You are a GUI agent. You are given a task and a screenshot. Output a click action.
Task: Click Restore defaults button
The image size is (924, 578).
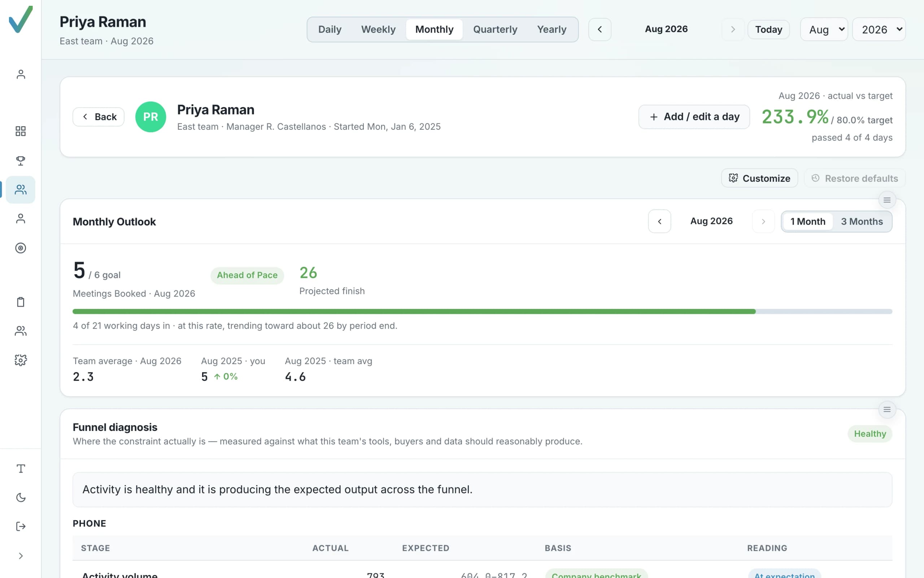(854, 178)
